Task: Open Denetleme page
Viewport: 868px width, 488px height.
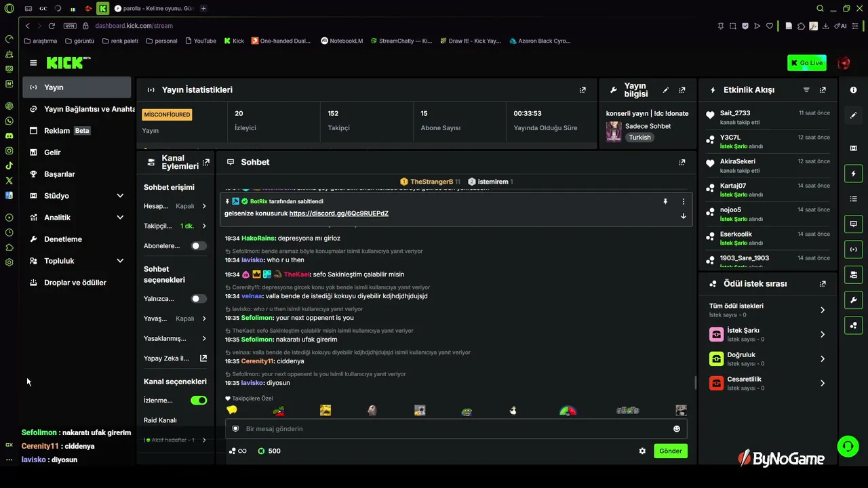Action: click(x=77, y=239)
